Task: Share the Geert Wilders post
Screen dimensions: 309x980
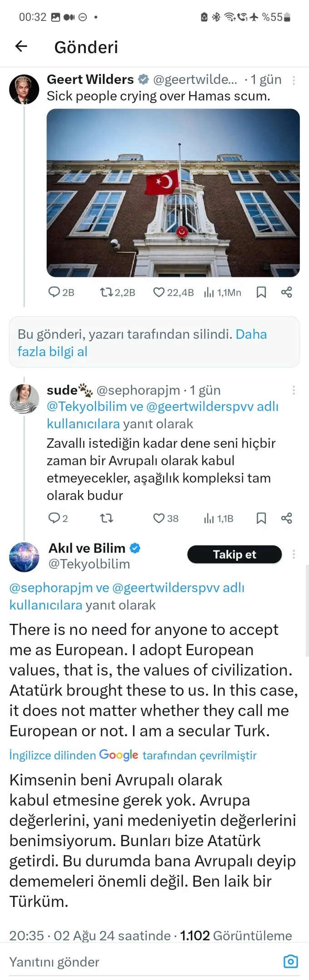Action: pos(286,292)
